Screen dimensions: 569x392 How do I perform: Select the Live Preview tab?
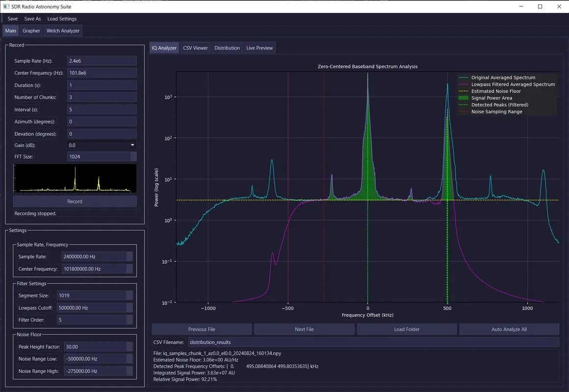coord(259,48)
